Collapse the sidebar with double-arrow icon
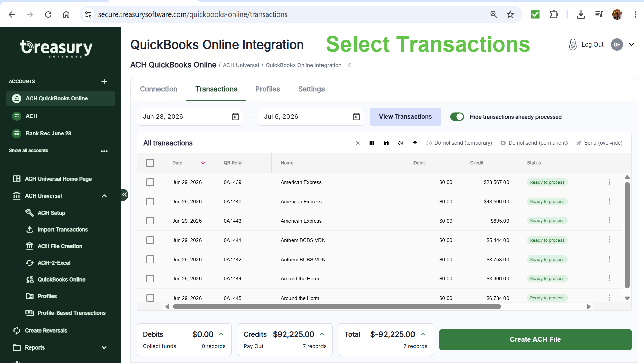The height and width of the screenshot is (363, 644). click(x=124, y=194)
